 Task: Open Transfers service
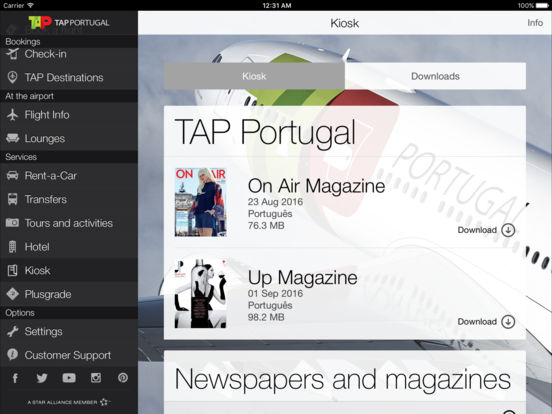(x=69, y=199)
